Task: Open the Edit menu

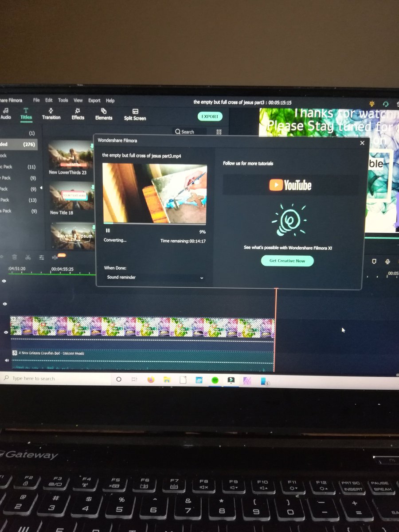Action: point(49,100)
